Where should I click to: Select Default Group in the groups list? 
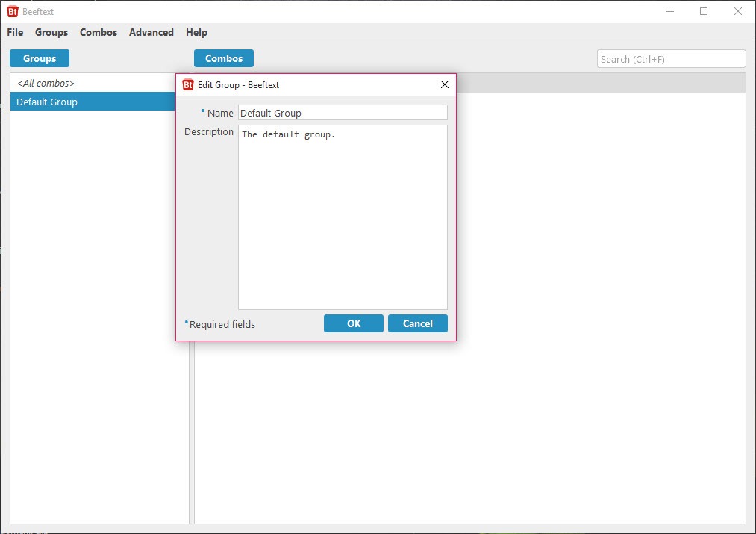(93, 102)
